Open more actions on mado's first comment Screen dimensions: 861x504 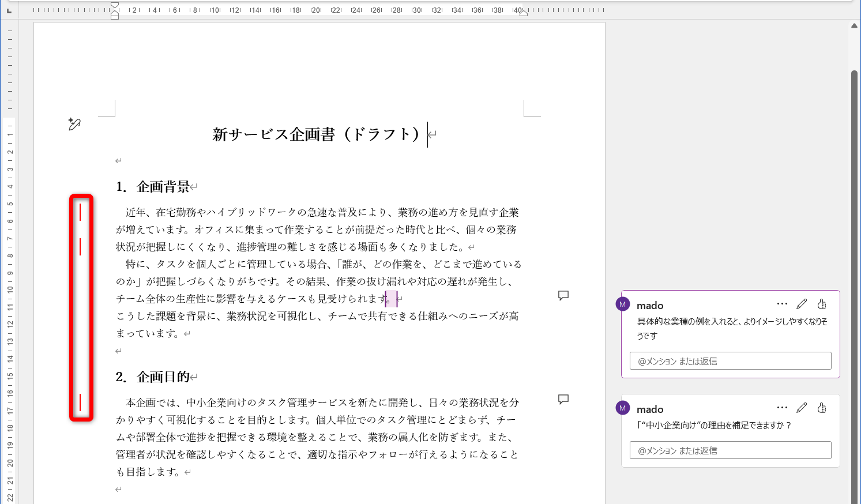782,303
